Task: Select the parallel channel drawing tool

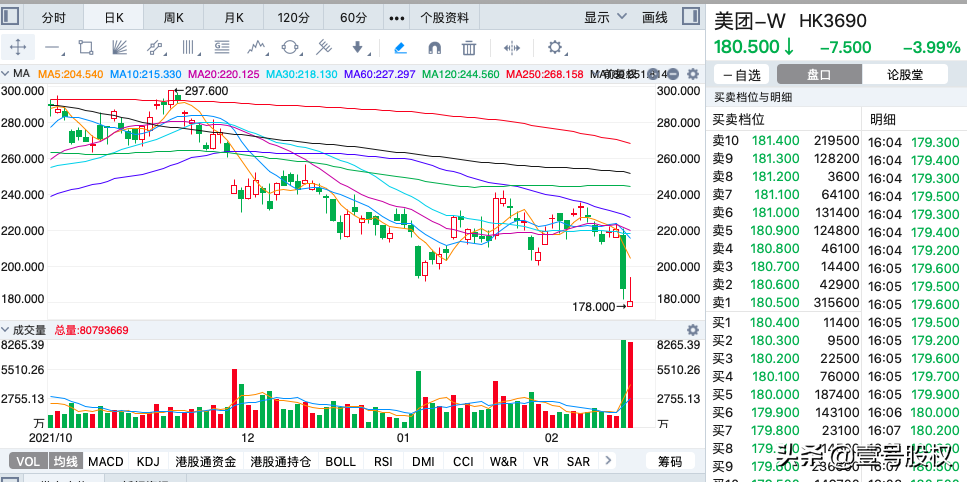Action: [155, 47]
